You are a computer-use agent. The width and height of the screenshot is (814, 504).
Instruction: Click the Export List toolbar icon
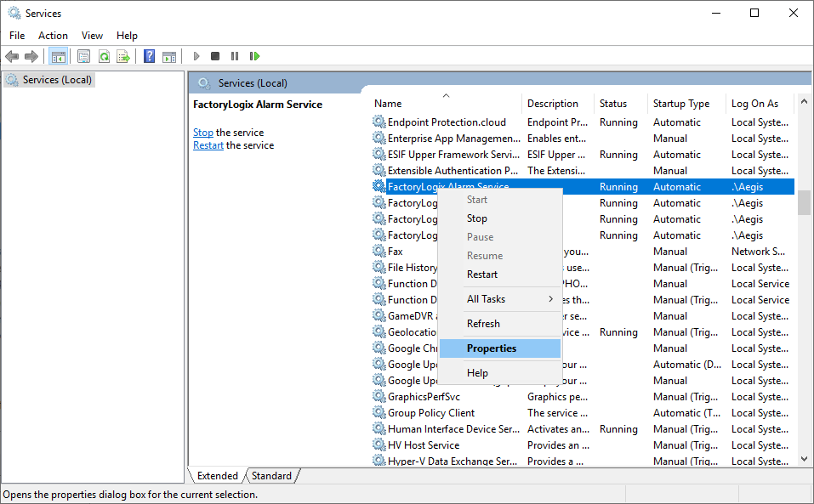123,56
